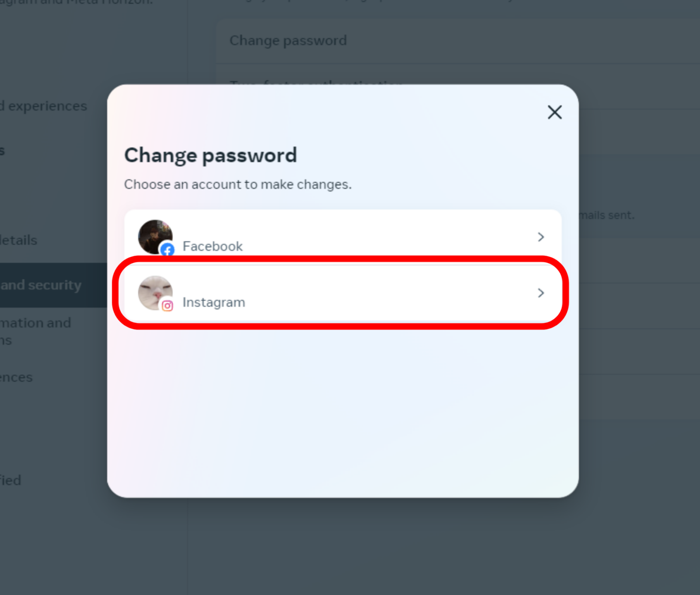Click the pink Instagram badge on avatar

coord(167,306)
